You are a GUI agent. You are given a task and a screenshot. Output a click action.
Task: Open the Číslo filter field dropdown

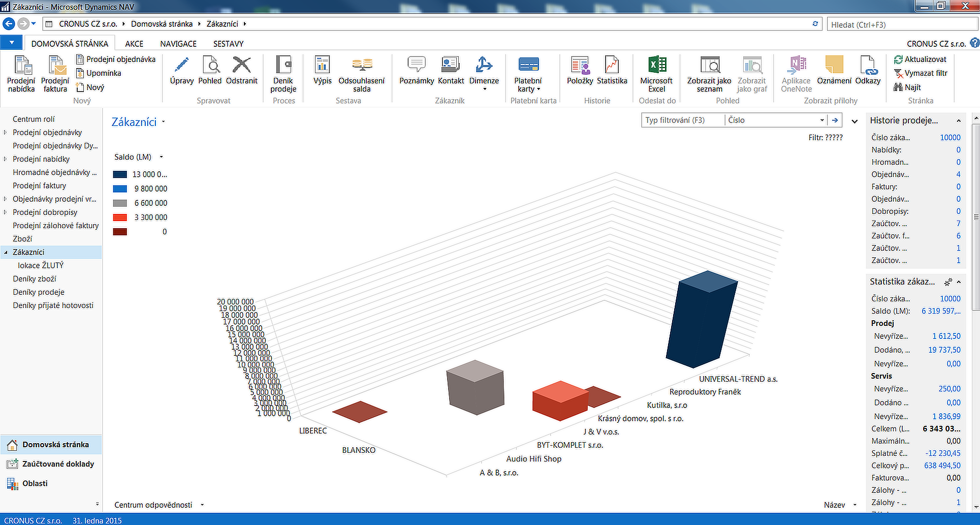[x=821, y=120]
